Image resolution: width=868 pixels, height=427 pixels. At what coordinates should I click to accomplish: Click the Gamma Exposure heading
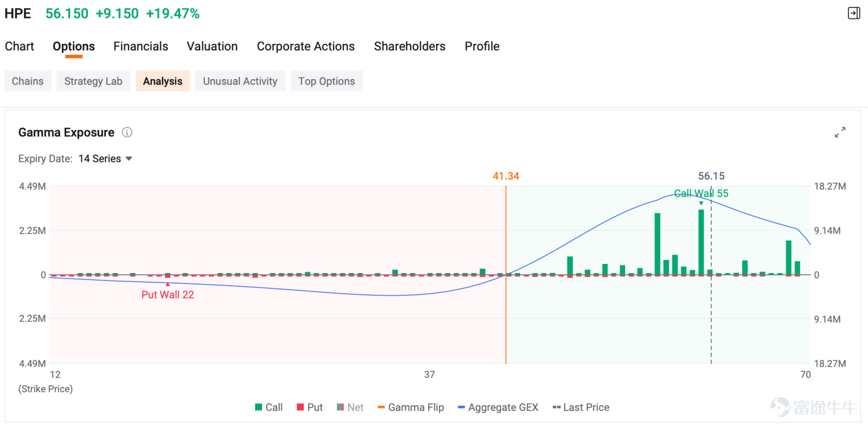(x=66, y=133)
